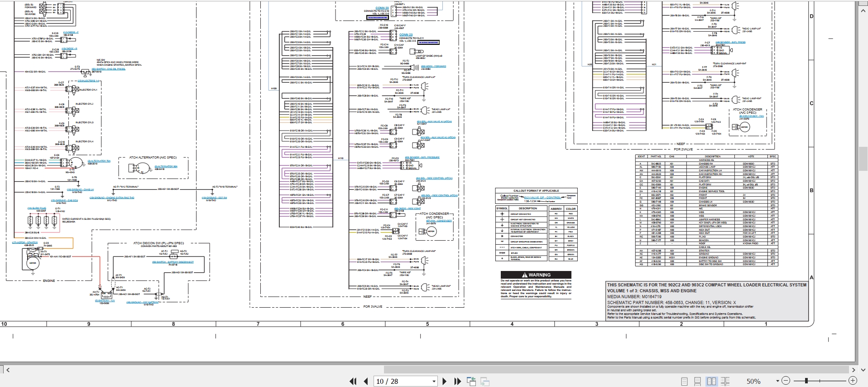This screenshot has width=868, height=387.
Task: Zoom out with the minus button
Action: click(x=786, y=381)
